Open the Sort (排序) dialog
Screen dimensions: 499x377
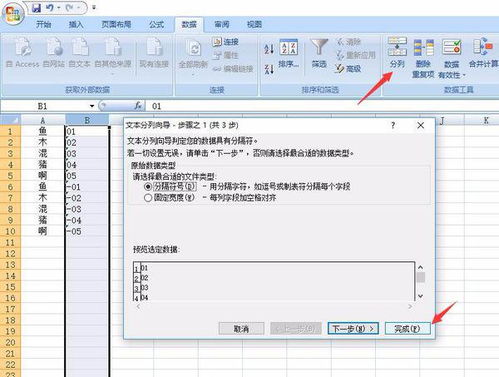coord(289,53)
